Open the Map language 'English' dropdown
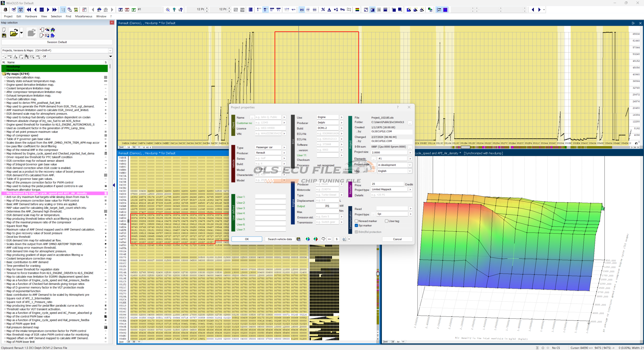Viewport: 644px width, 350px height. tap(410, 171)
